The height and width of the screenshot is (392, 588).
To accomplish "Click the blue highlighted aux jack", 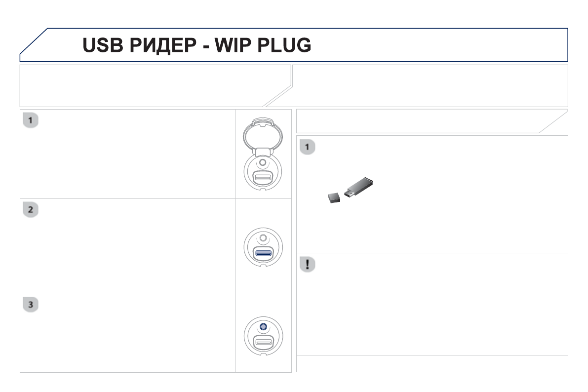I will (x=263, y=327).
